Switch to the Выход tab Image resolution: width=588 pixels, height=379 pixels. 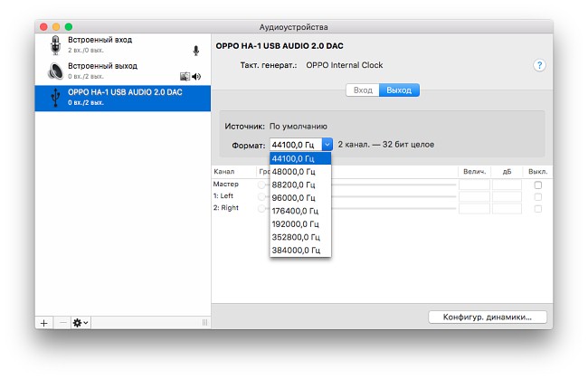coord(398,90)
